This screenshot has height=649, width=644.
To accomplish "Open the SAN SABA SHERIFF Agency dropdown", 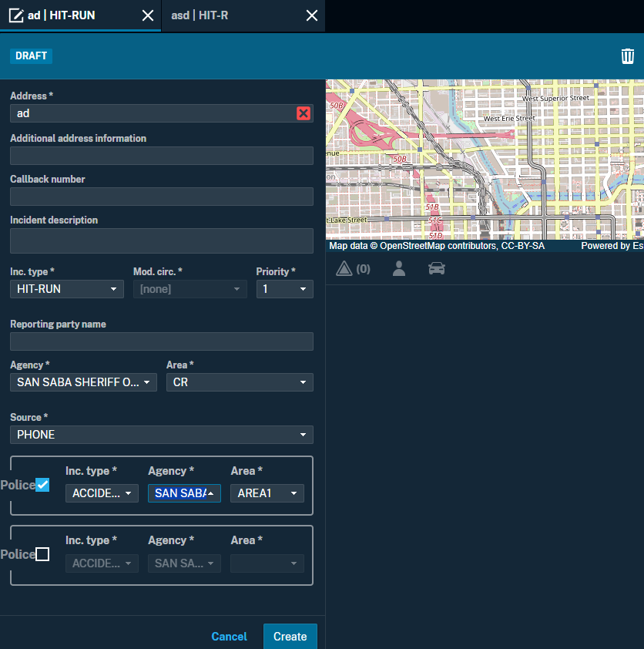I will click(x=83, y=382).
